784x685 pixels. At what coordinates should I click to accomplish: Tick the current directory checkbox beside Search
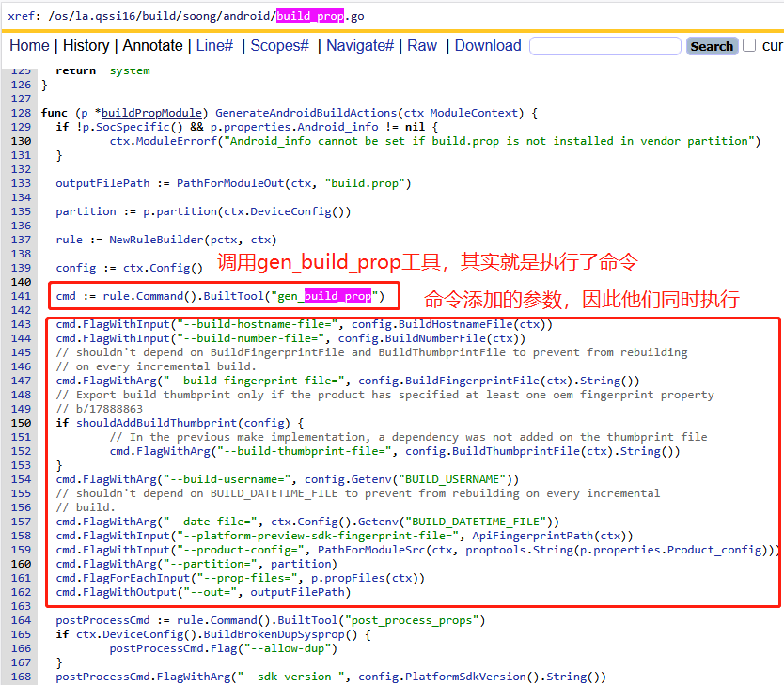click(x=749, y=45)
